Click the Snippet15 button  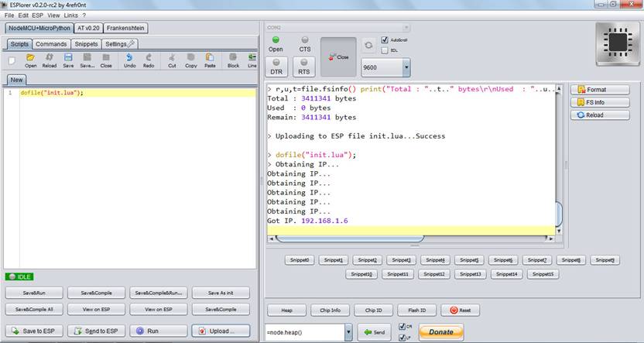tap(543, 274)
